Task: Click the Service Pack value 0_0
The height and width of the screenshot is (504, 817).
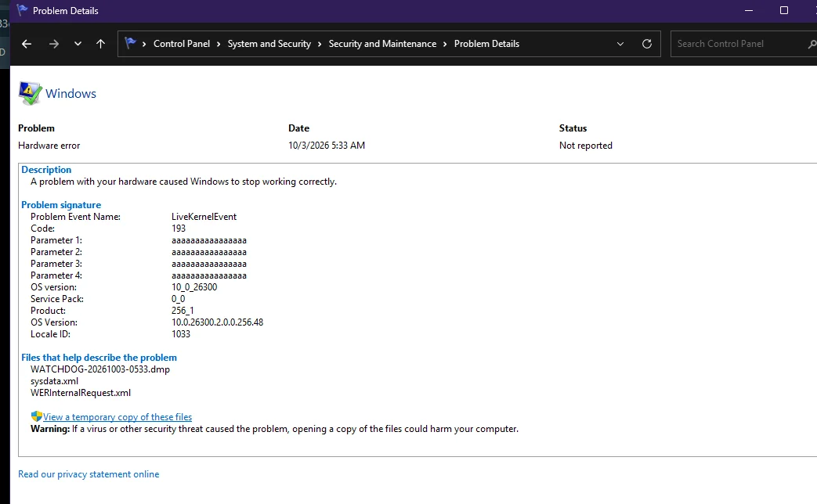Action: [x=178, y=299]
